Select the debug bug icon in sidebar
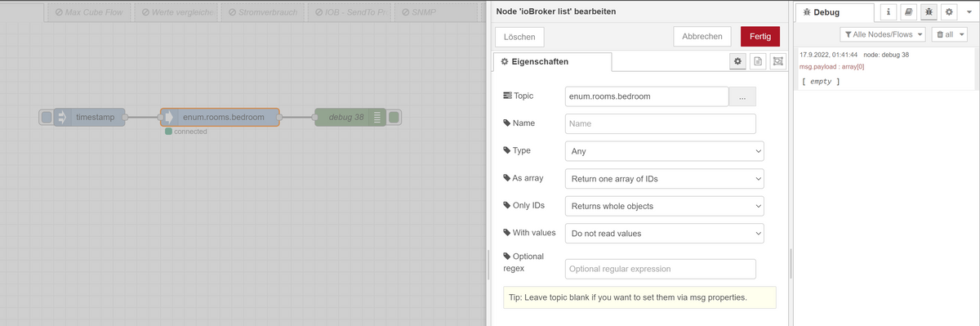 (x=929, y=12)
